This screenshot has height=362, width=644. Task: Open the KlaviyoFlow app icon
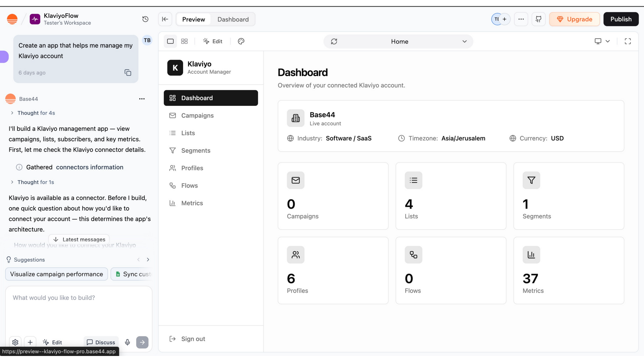click(35, 19)
